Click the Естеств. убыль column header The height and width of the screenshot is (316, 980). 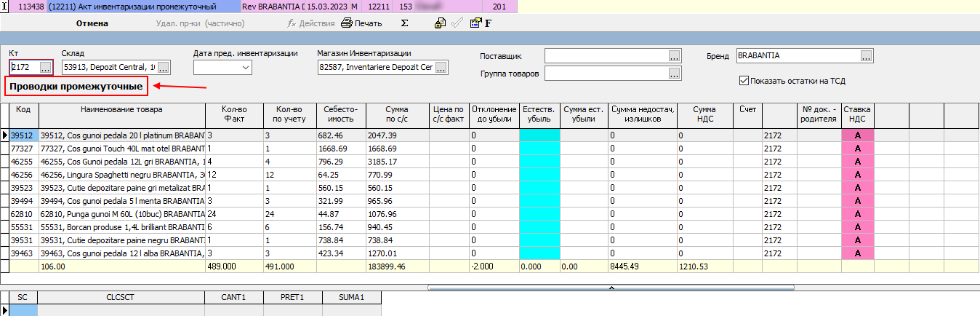(539, 115)
